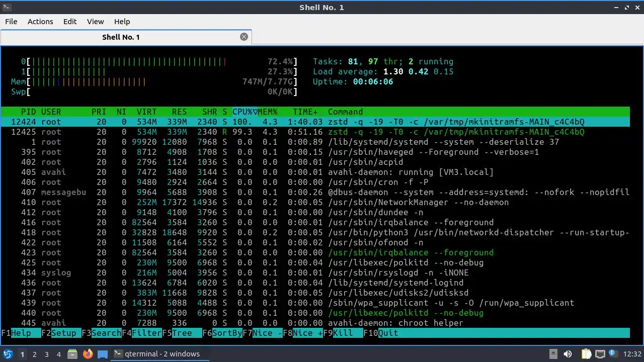Viewport: 644px width, 362px height.
Task: Sort by the VIRT column header
Action: coord(147,112)
